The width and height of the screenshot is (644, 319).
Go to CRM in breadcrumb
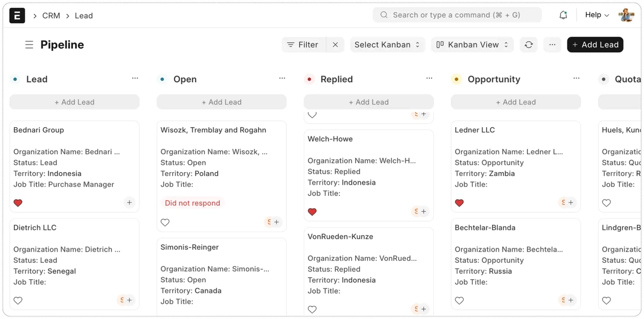[x=51, y=16]
